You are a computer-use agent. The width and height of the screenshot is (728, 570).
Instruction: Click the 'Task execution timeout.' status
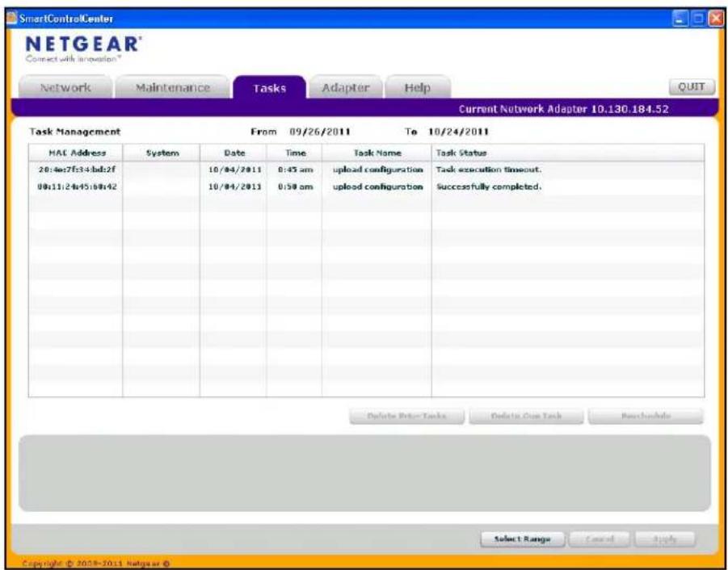click(488, 170)
